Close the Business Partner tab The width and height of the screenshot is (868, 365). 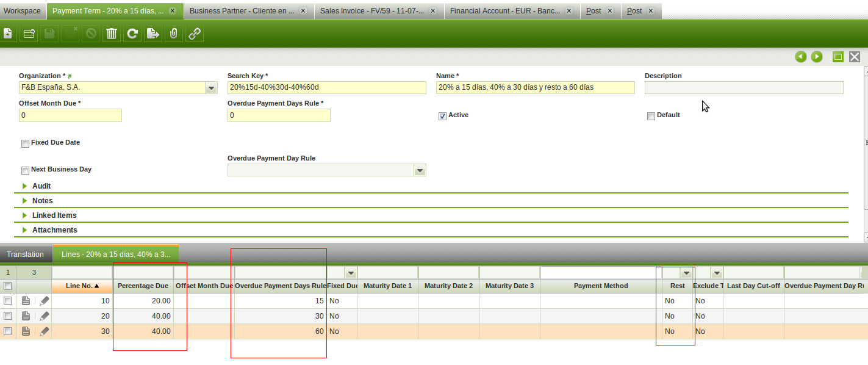point(303,11)
